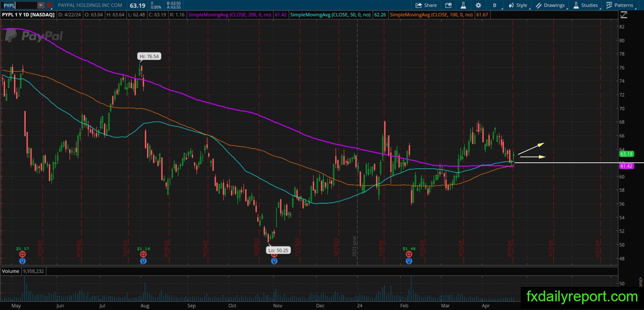The height and width of the screenshot is (310, 644).
Task: Click the 61.67 moving average value in the header
Action: 482,15
